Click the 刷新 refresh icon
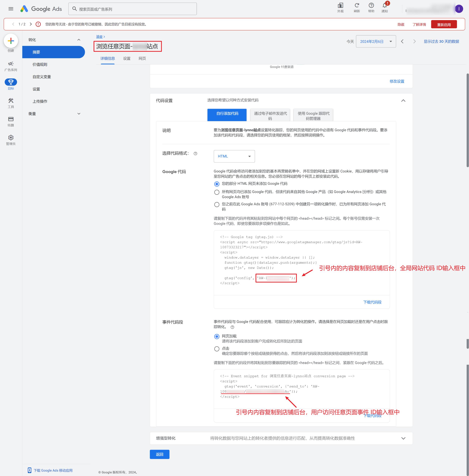469x476 pixels. click(357, 5)
